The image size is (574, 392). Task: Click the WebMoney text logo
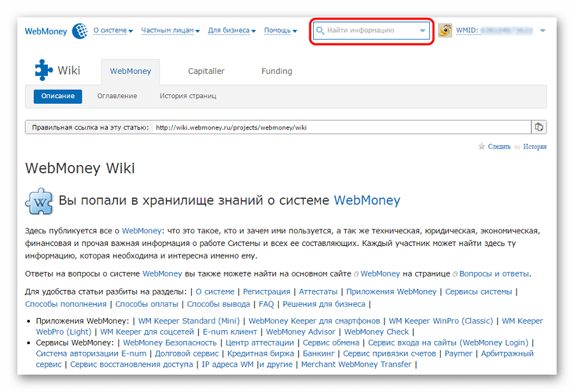46,31
